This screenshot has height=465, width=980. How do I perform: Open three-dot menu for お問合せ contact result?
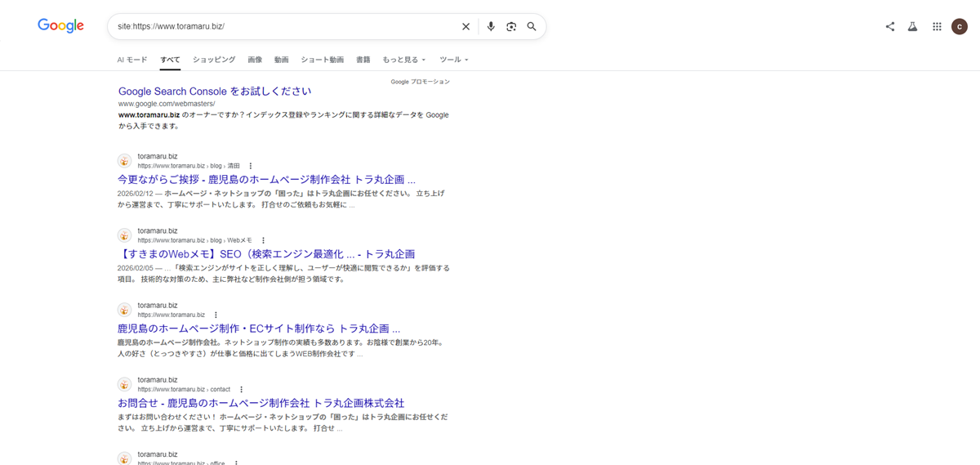[x=241, y=389]
